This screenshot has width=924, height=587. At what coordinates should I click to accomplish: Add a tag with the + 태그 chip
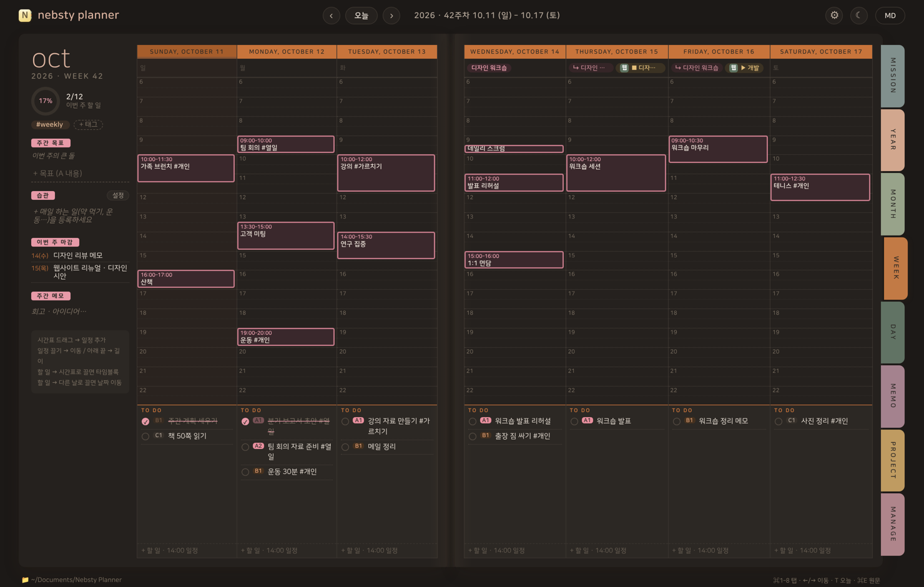pos(88,124)
